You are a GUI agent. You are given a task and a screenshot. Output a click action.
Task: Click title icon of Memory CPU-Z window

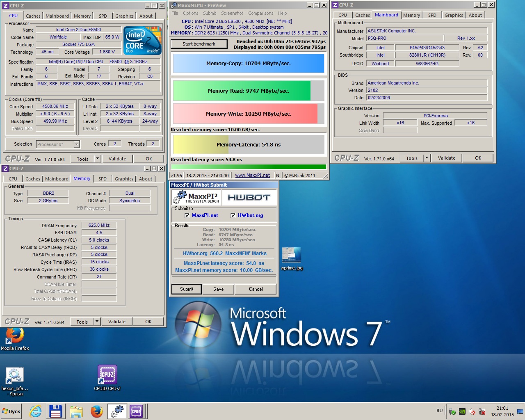(x=5, y=169)
